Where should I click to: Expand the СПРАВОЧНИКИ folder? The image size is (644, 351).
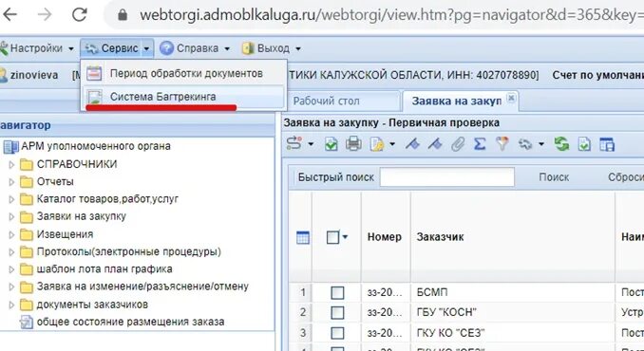click(11, 165)
